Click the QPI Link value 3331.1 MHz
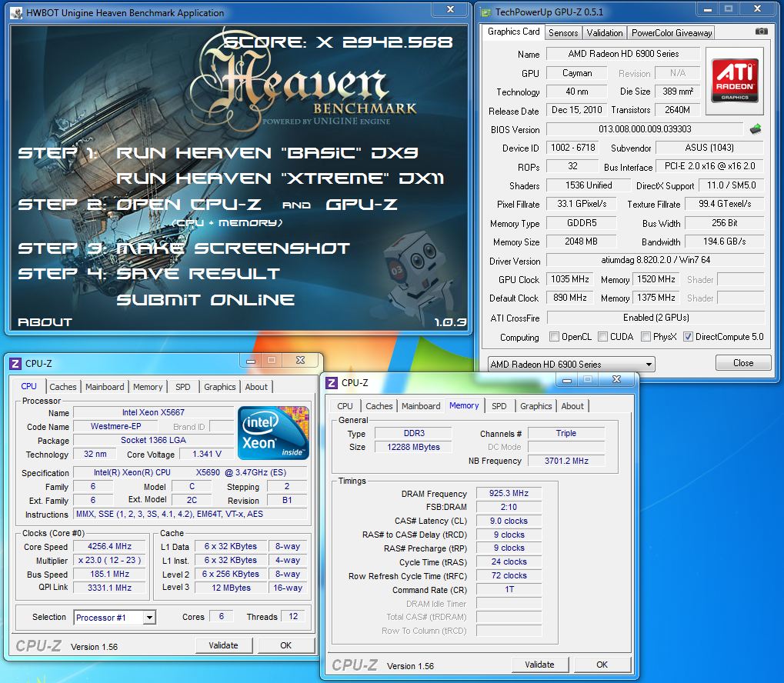This screenshot has width=784, height=683. point(109,588)
